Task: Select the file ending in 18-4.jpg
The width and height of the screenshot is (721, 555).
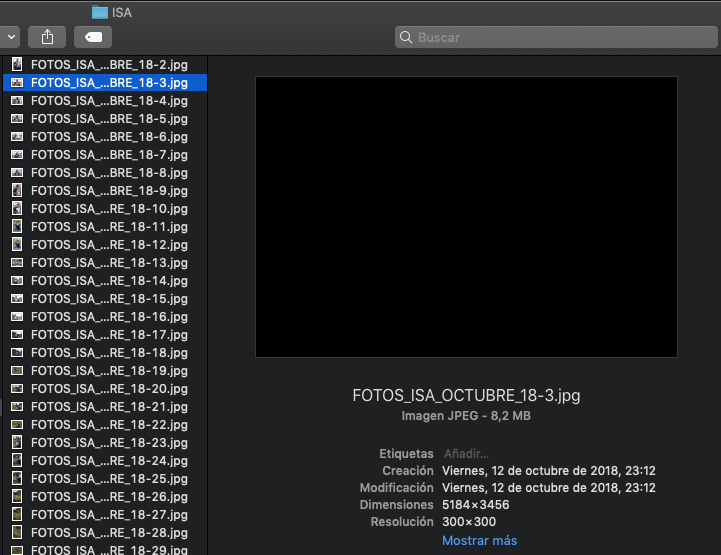Action: [108, 100]
